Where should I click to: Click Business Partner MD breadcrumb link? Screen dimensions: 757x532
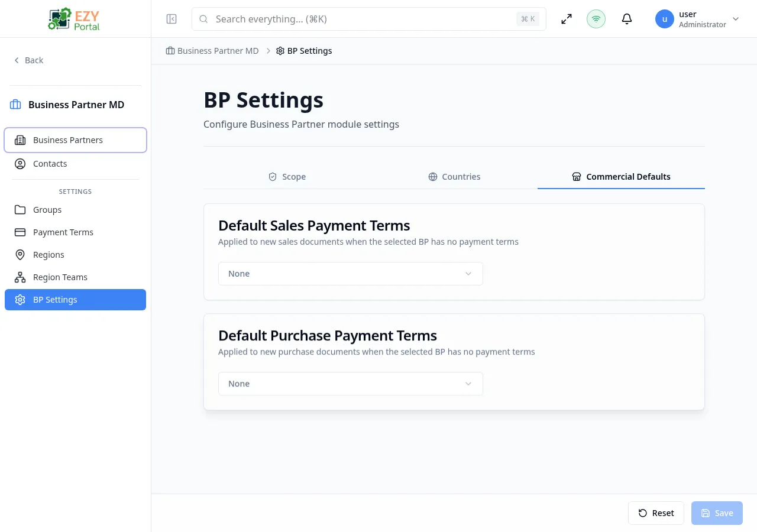point(218,50)
